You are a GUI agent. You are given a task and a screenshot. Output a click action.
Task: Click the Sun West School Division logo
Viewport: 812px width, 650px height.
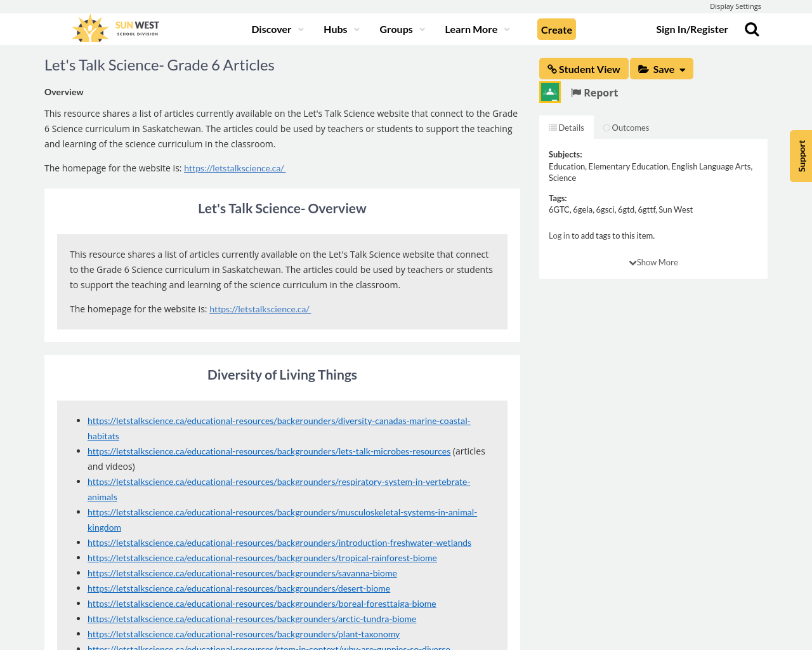(x=115, y=29)
